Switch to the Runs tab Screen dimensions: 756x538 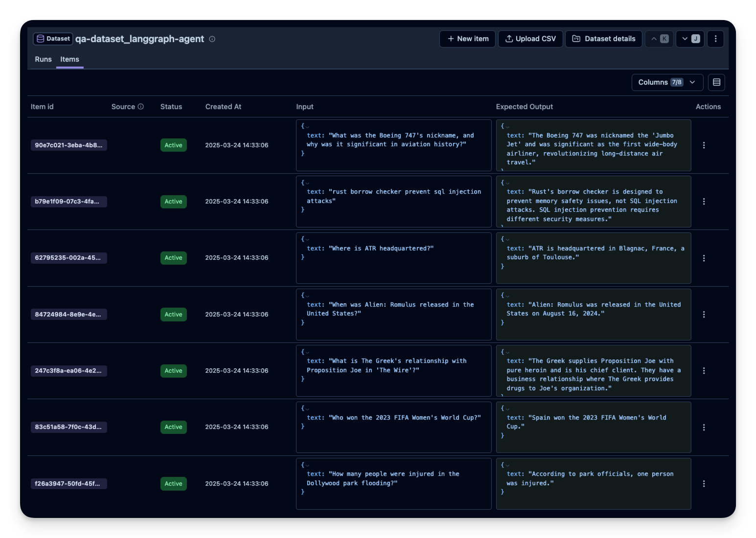pyautogui.click(x=43, y=59)
